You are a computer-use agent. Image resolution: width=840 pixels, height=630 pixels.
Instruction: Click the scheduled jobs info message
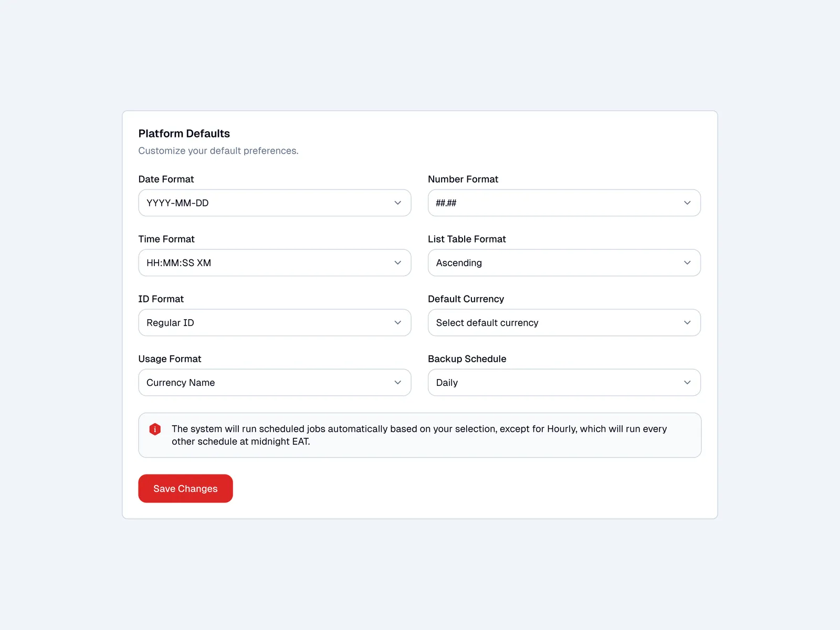[x=419, y=435]
